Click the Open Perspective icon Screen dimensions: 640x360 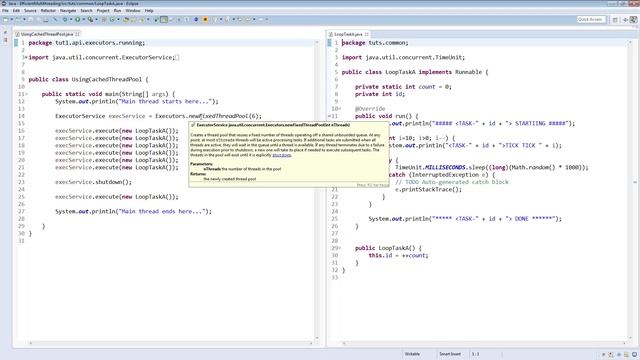(615, 19)
